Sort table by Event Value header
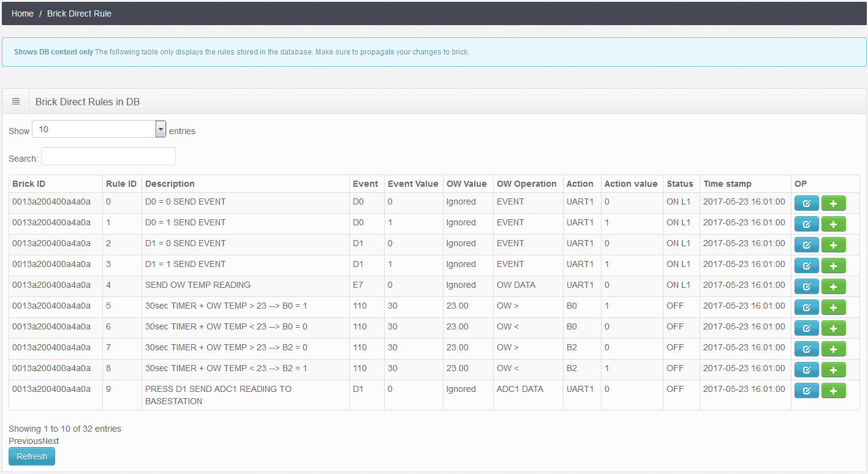The width and height of the screenshot is (868, 474). pyautogui.click(x=413, y=184)
